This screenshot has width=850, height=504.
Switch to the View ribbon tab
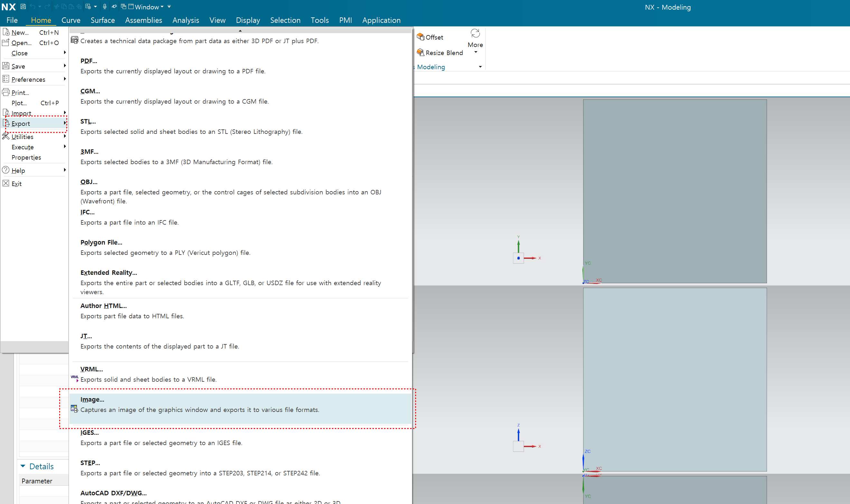[217, 20]
